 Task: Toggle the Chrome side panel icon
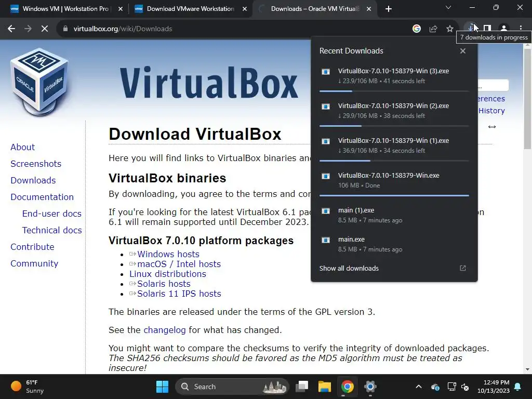click(x=487, y=29)
